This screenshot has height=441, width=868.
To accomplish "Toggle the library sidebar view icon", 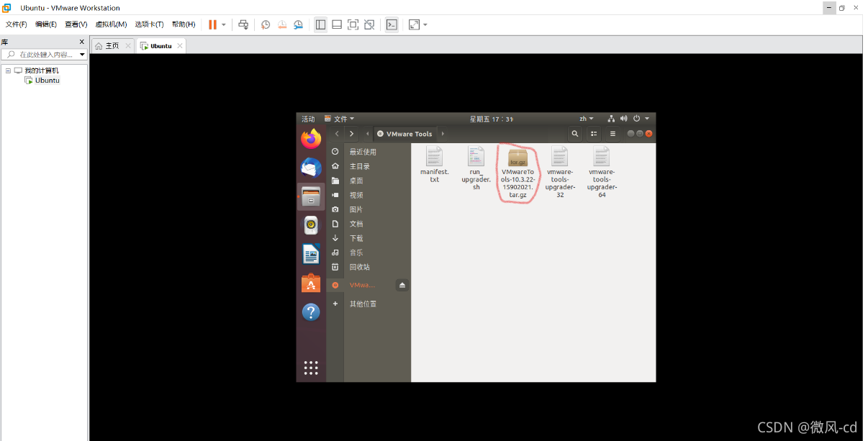I will point(320,24).
